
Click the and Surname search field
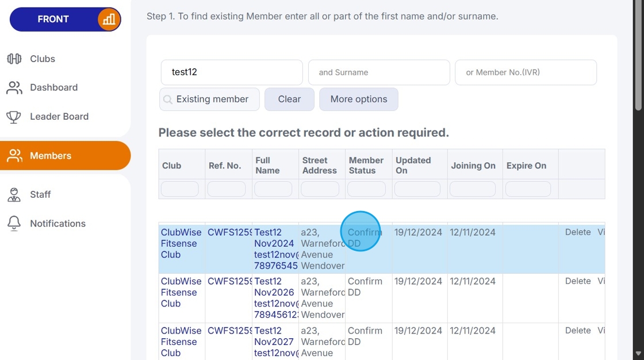(x=378, y=72)
